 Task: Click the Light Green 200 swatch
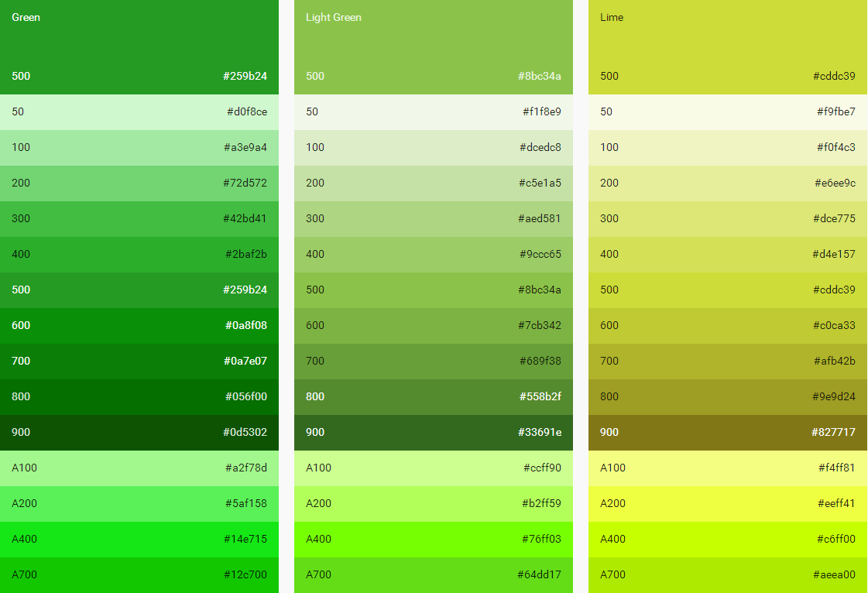[x=434, y=183]
